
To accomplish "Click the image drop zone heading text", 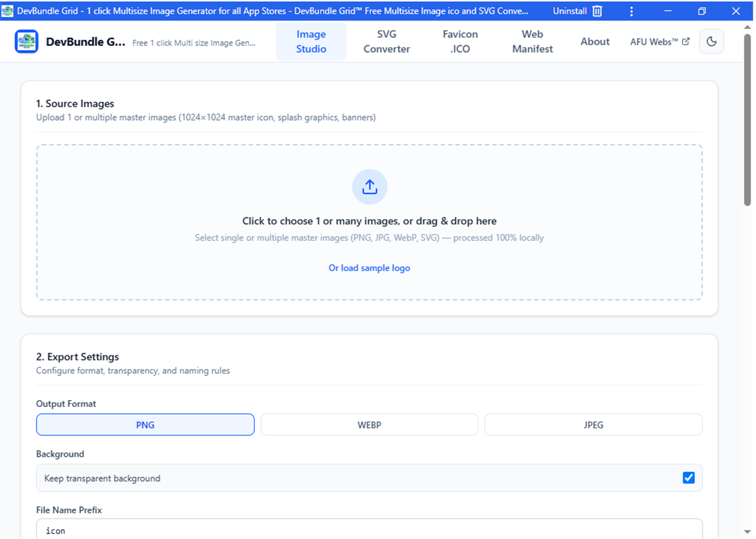I will coord(369,221).
